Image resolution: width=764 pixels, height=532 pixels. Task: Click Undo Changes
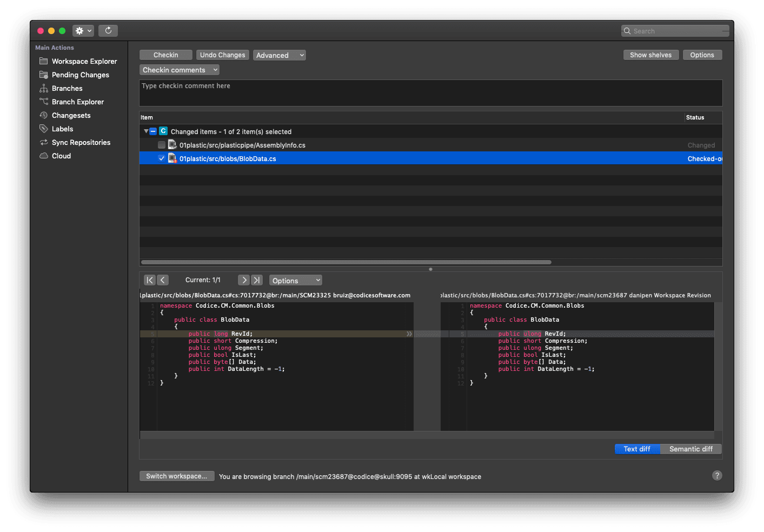[222, 55]
